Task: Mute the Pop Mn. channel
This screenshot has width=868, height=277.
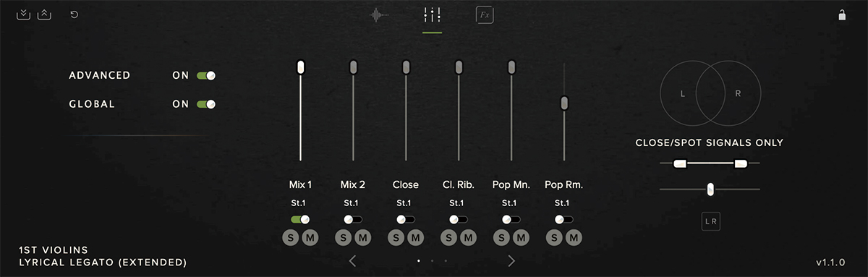Action: coord(521,237)
